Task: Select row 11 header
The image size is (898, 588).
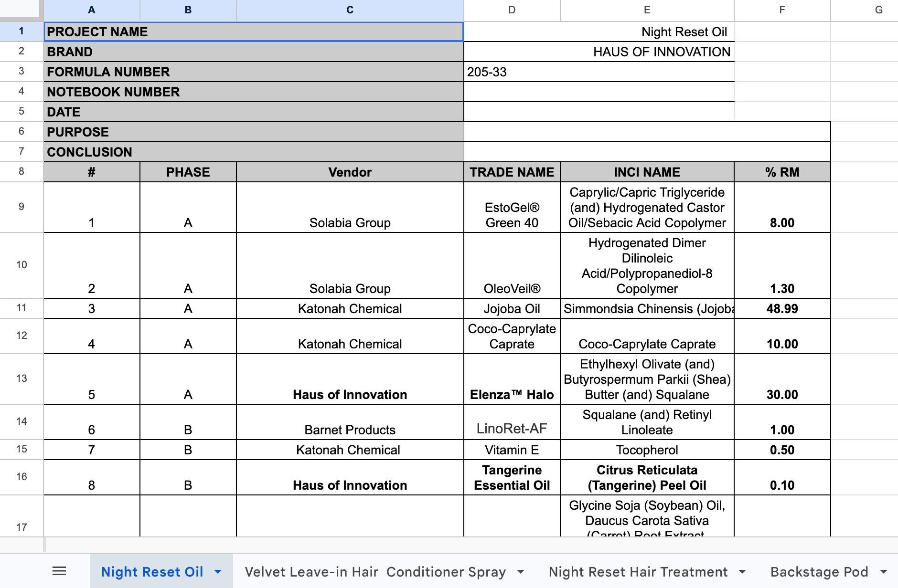Action: click(x=21, y=308)
